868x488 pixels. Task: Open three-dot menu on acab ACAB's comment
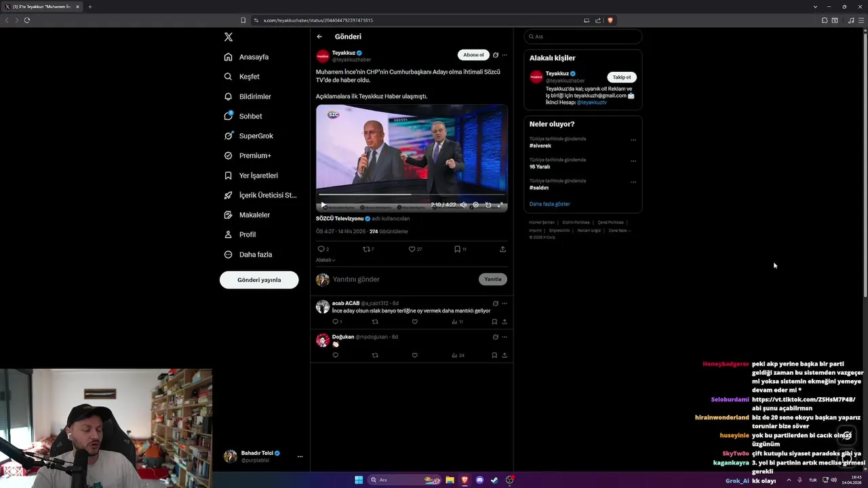pos(505,304)
